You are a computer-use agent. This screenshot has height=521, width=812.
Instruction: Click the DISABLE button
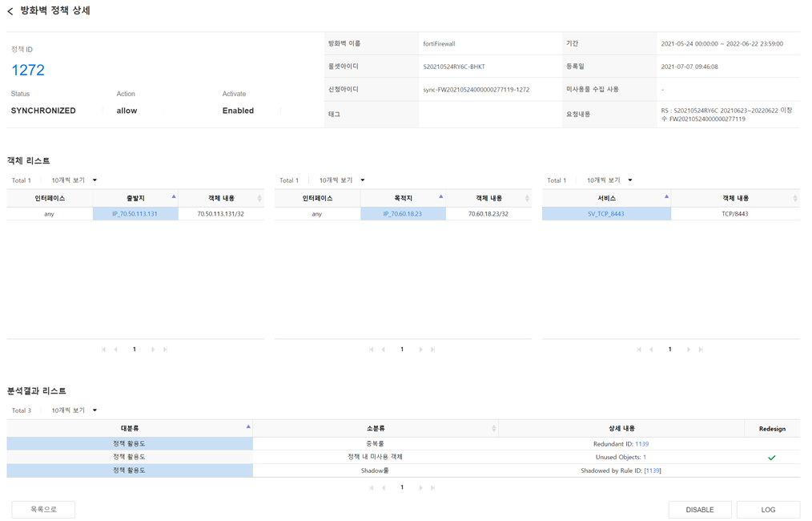pyautogui.click(x=700, y=510)
